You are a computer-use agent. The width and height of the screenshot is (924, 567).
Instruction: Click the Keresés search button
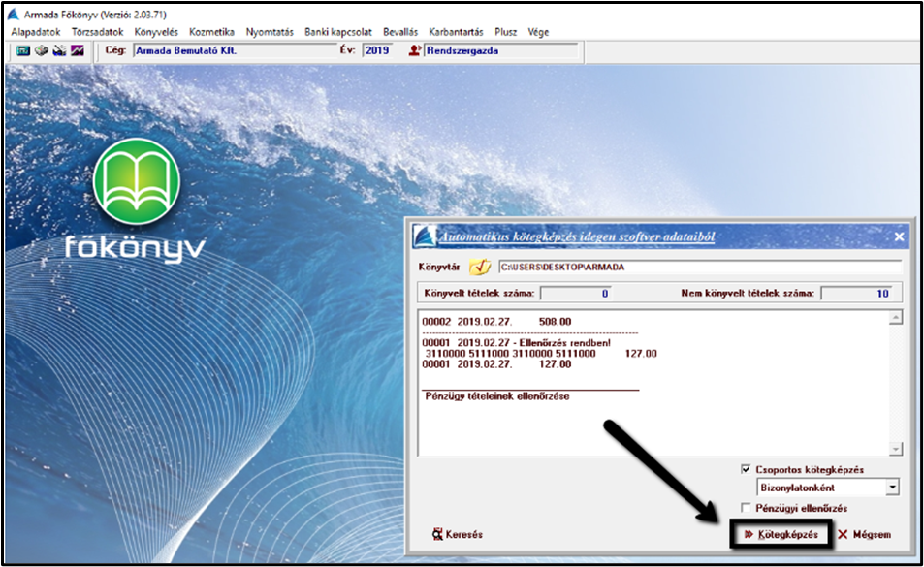[458, 535]
